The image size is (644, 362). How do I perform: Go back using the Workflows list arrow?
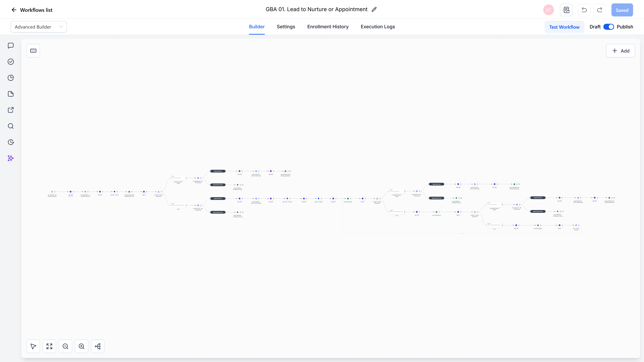[14, 10]
